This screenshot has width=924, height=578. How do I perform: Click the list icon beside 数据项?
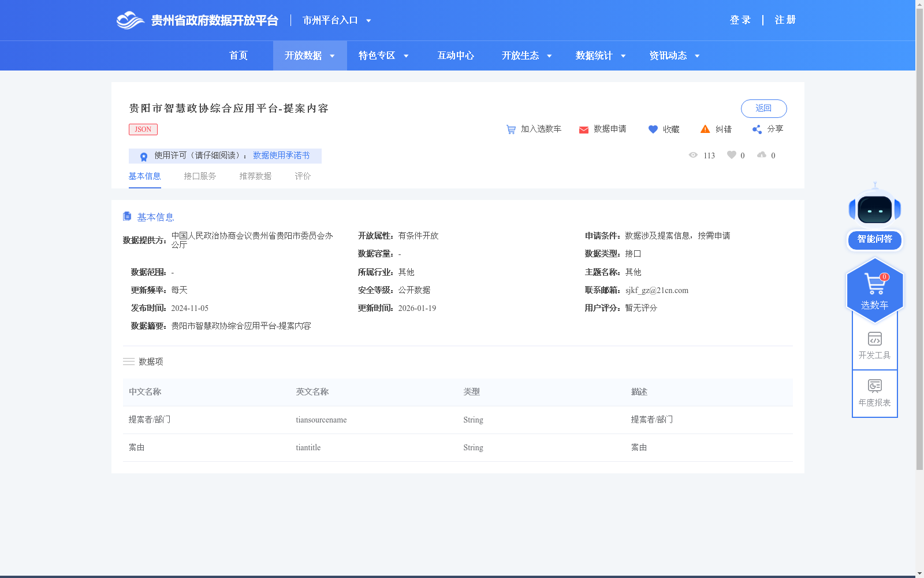(x=129, y=361)
